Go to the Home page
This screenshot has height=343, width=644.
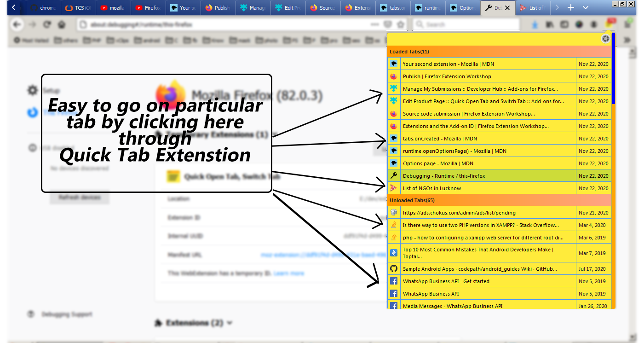click(x=61, y=24)
